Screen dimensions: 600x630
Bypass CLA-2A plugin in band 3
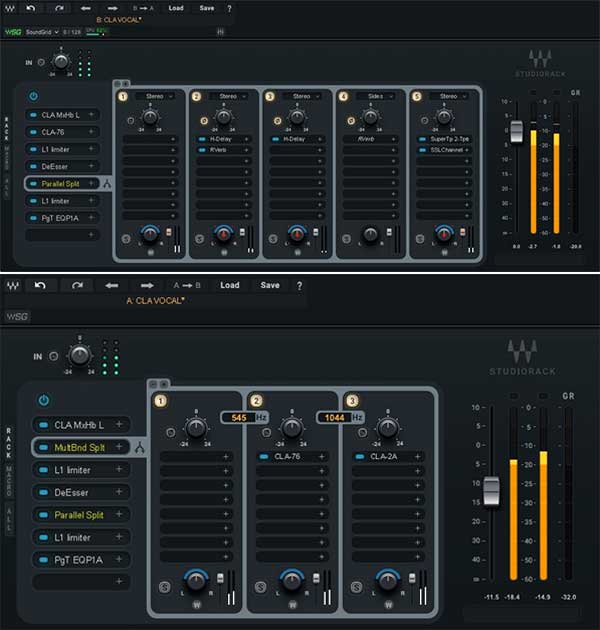pyautogui.click(x=360, y=457)
